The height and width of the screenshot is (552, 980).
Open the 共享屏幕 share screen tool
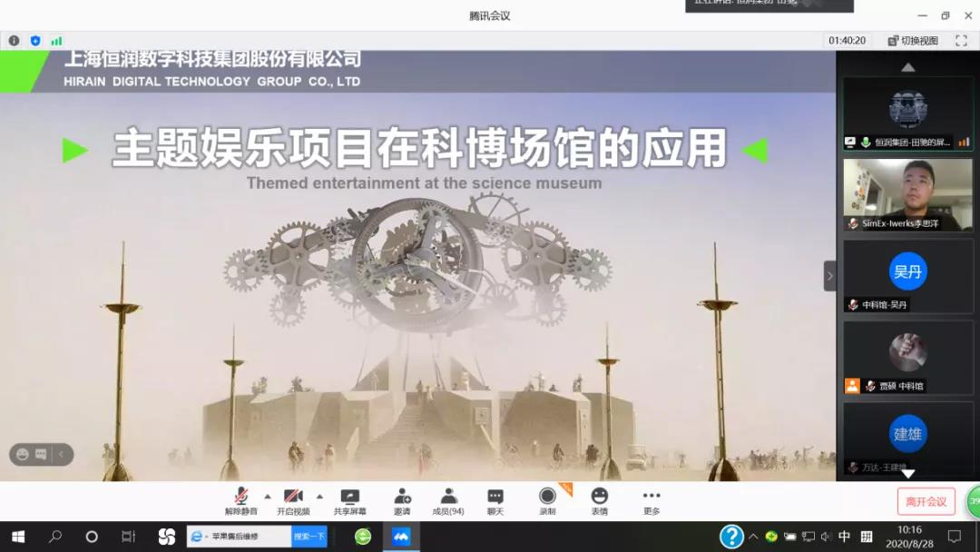click(349, 500)
